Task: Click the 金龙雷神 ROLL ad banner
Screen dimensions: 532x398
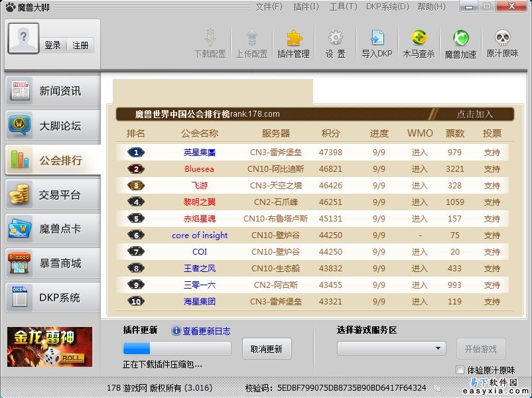Action: click(50, 347)
